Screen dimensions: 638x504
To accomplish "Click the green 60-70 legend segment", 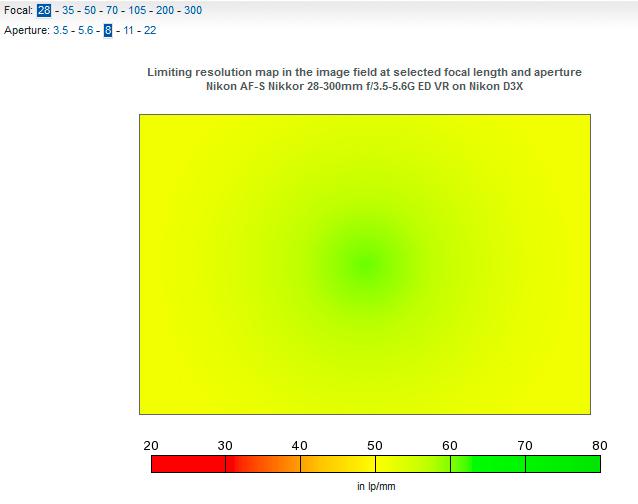I will click(x=488, y=464).
